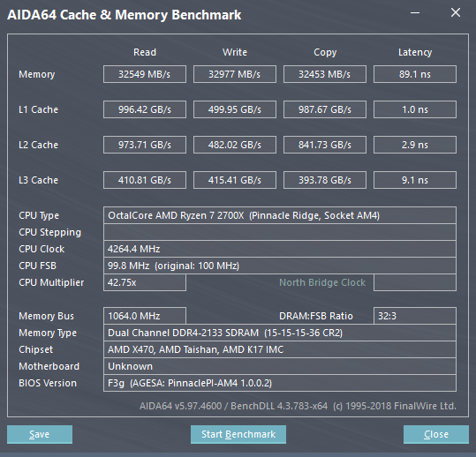Click L1 Cache Write 499.95 GB/s
Image resolution: width=476 pixels, height=457 pixels.
(235, 109)
